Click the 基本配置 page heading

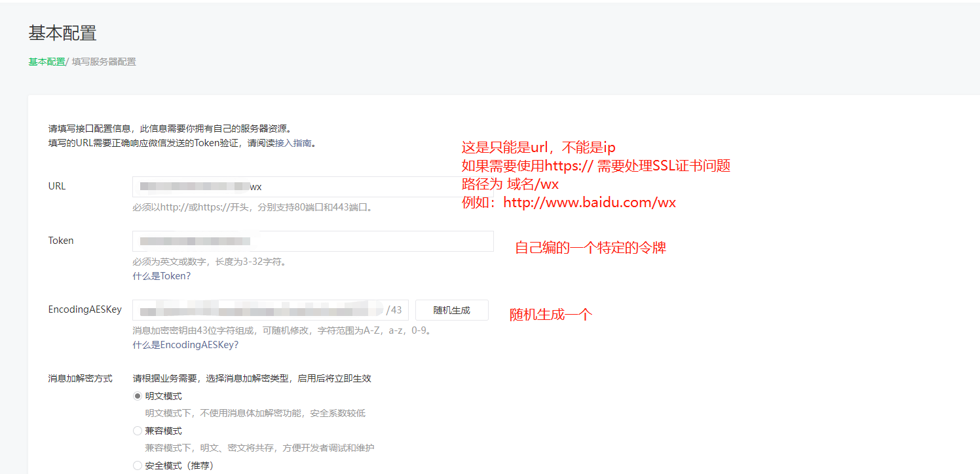[x=62, y=33]
